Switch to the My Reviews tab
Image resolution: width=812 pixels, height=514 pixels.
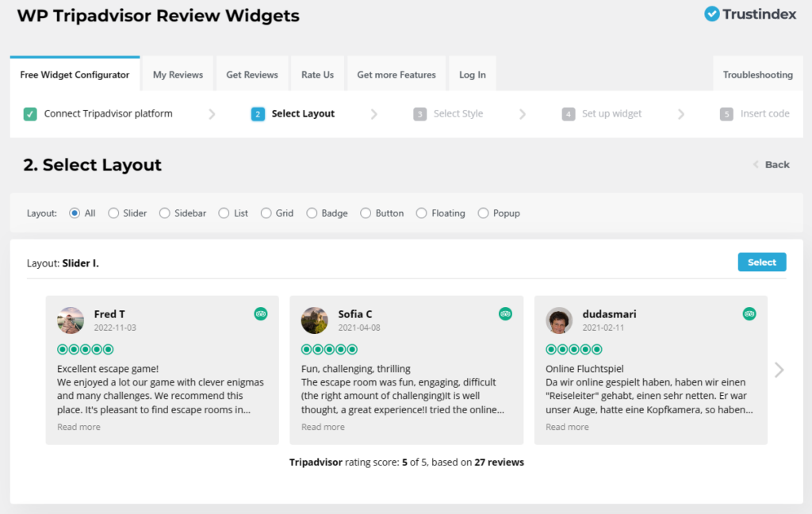click(177, 73)
